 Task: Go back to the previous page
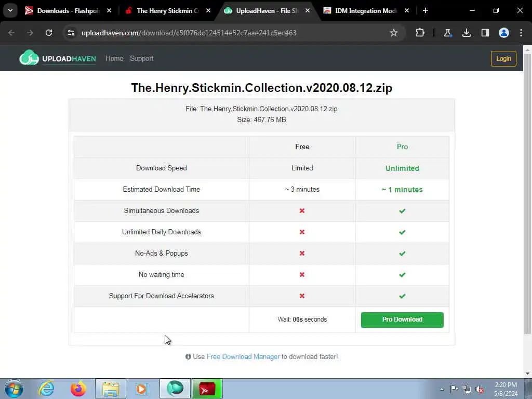(x=11, y=33)
